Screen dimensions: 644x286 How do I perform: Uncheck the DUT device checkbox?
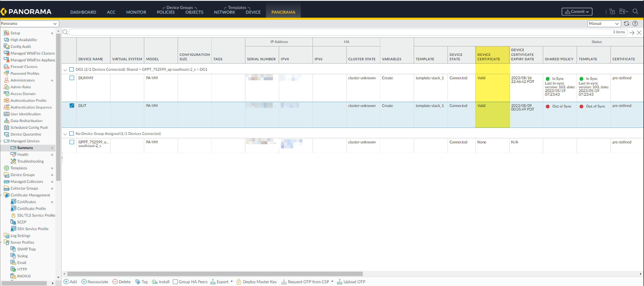coord(72,106)
